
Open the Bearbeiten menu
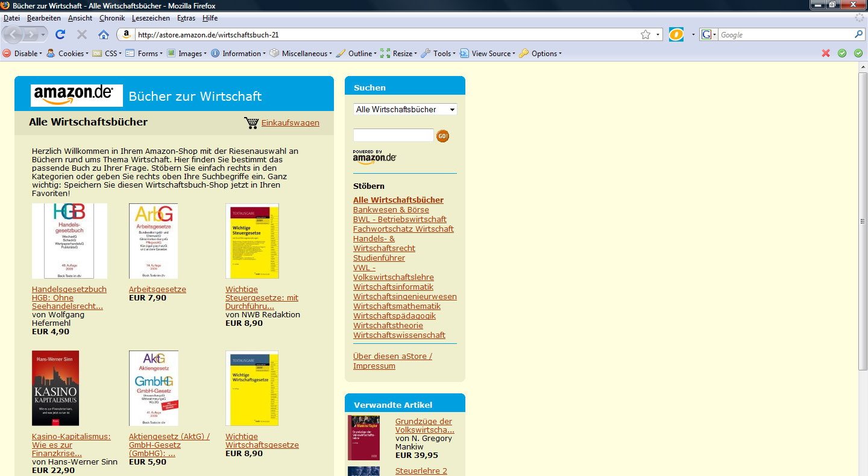(44, 18)
